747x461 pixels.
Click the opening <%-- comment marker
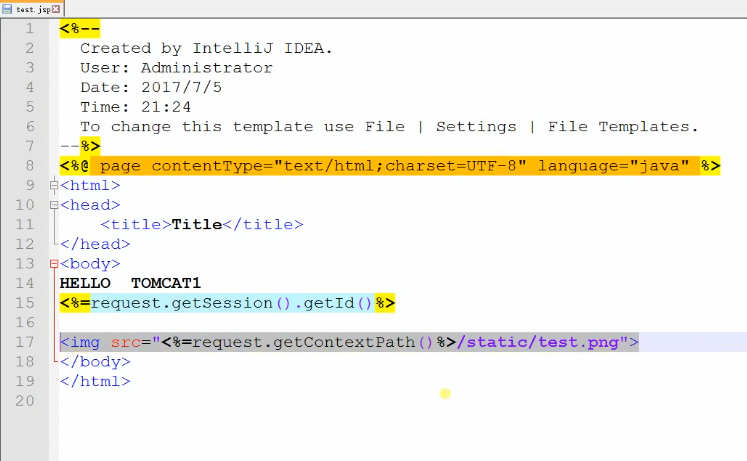[80, 29]
